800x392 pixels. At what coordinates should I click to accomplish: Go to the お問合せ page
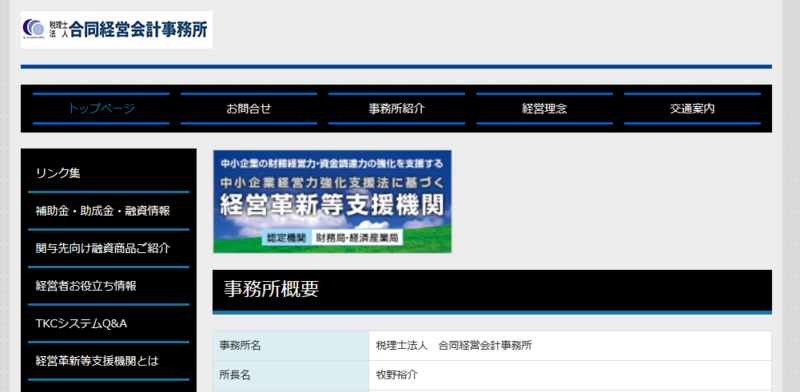(248, 109)
